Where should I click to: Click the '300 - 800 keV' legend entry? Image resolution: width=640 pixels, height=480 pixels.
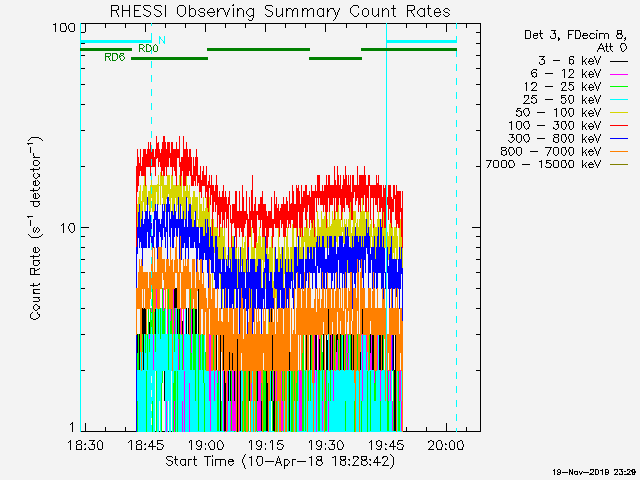tap(554, 138)
